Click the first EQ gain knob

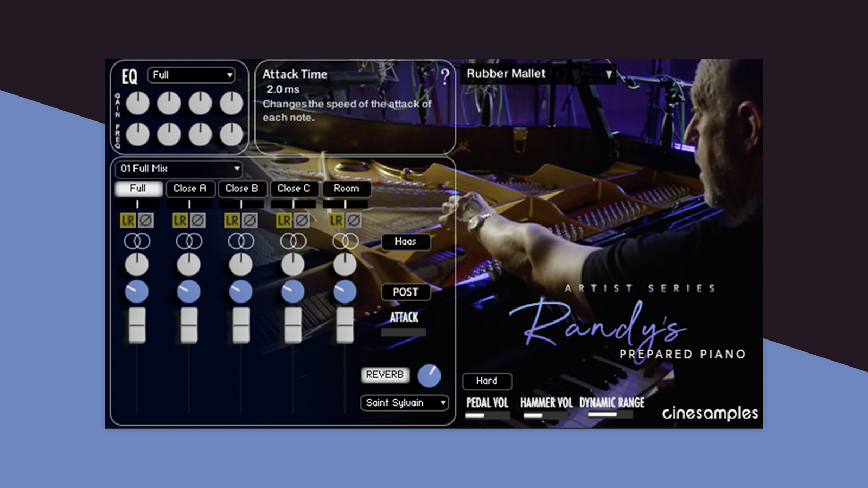pos(138,103)
